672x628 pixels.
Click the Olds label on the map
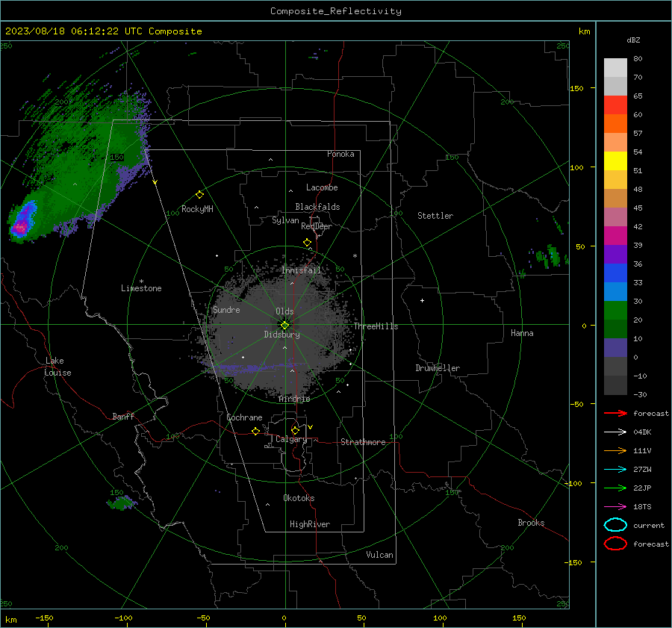[x=284, y=311]
